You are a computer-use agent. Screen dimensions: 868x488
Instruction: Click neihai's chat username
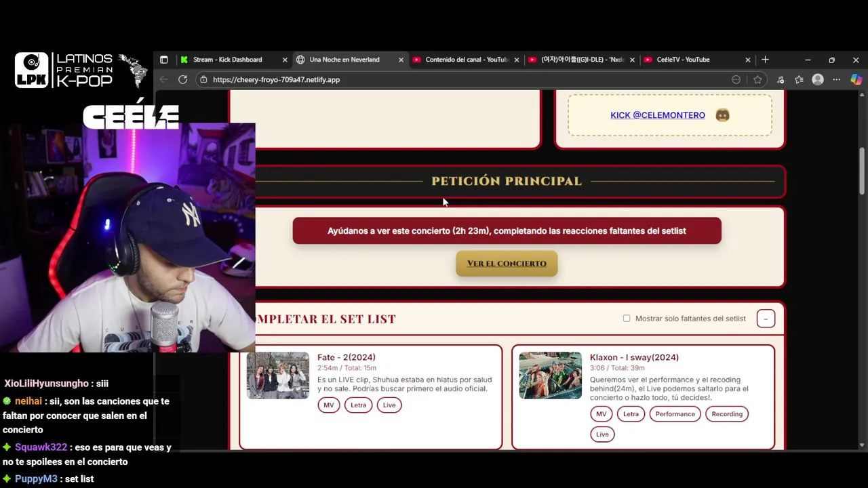pos(28,401)
